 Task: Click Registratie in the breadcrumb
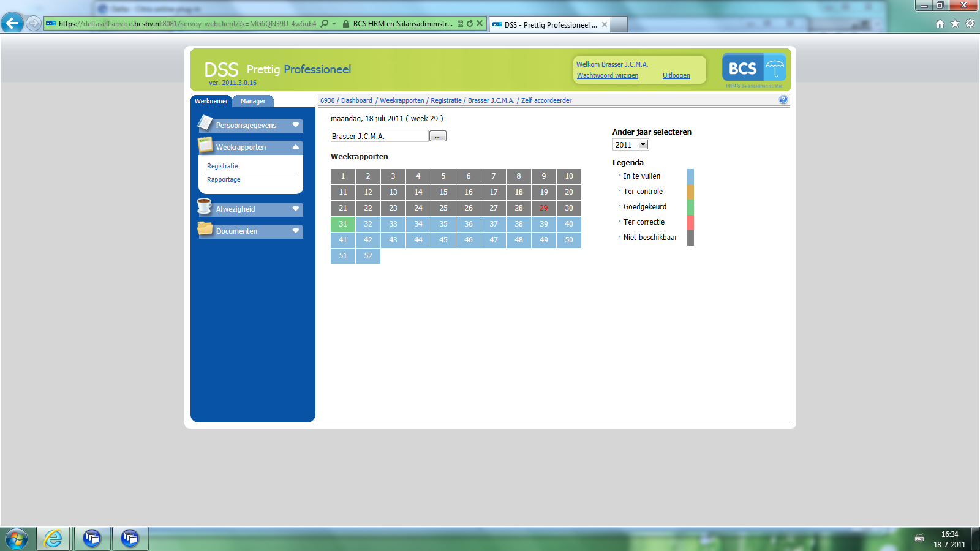pos(446,100)
